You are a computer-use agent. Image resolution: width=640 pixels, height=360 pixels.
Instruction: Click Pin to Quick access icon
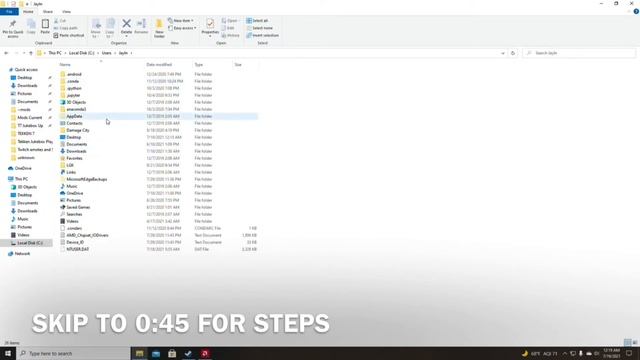13,23
